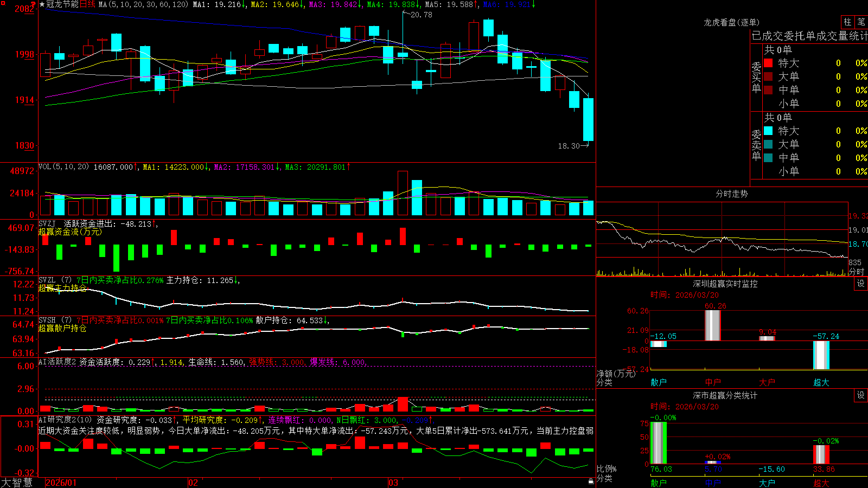The width and height of the screenshot is (868, 488).
Task: Click the 大户 label under 分类统计 chart
Action: click(767, 483)
